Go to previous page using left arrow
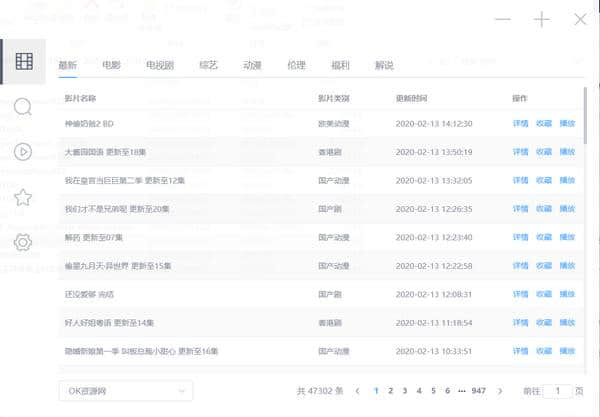Viewport: 600px width, 417px height. (x=358, y=391)
